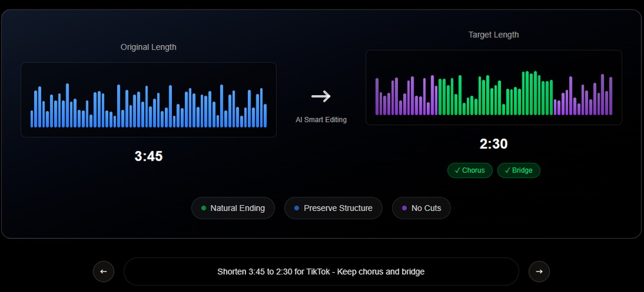644x292 pixels.
Task: Click the white arrow between waveforms
Action: tap(321, 96)
